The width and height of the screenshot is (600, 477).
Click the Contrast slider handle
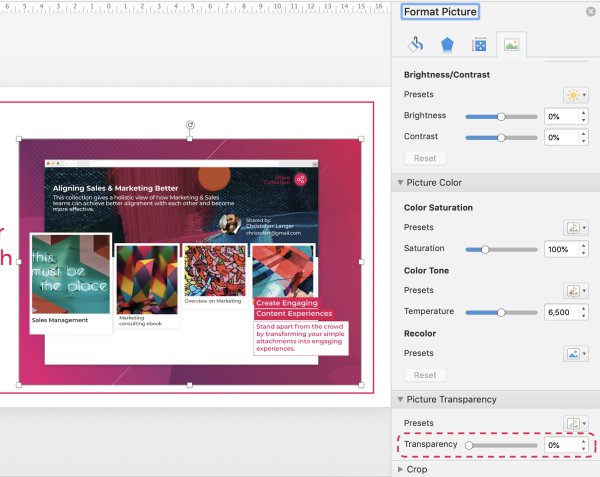[501, 138]
